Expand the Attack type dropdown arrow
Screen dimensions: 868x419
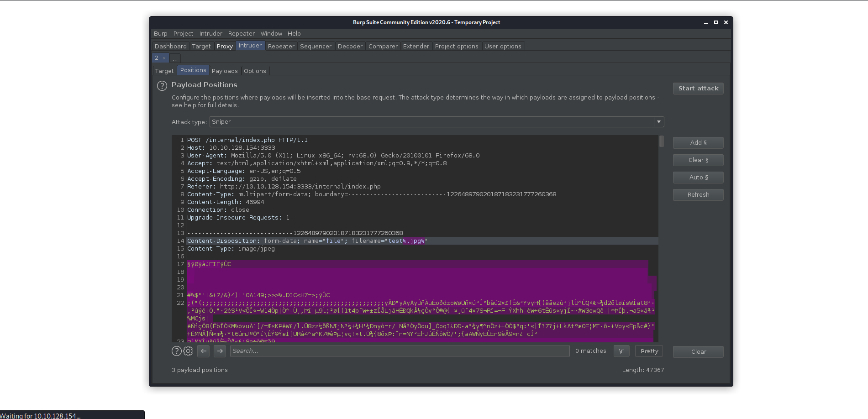point(658,122)
